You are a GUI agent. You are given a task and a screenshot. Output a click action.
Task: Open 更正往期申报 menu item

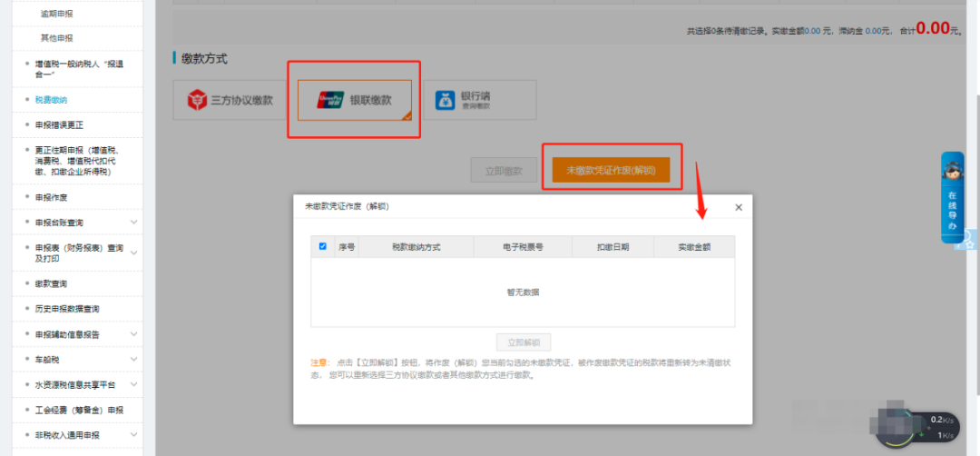pos(77,161)
